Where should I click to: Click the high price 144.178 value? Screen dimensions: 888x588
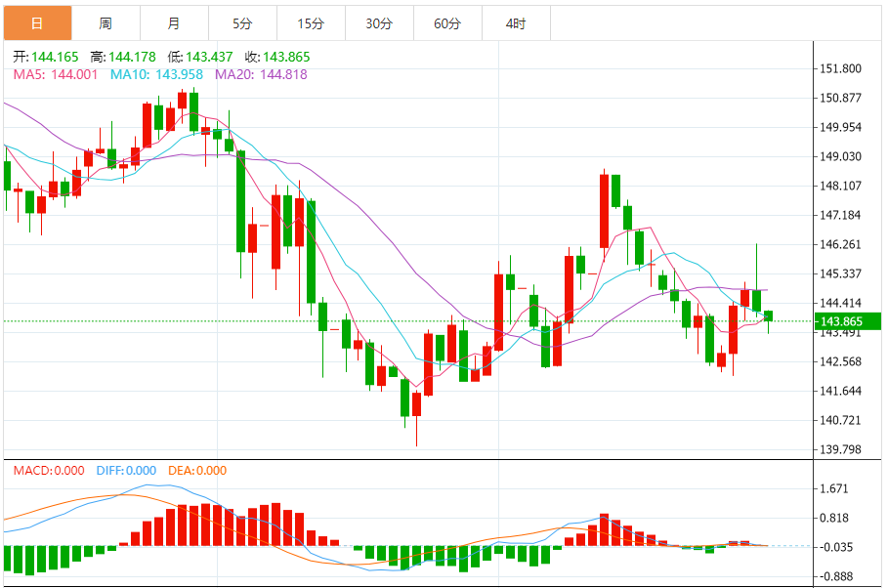(132, 57)
